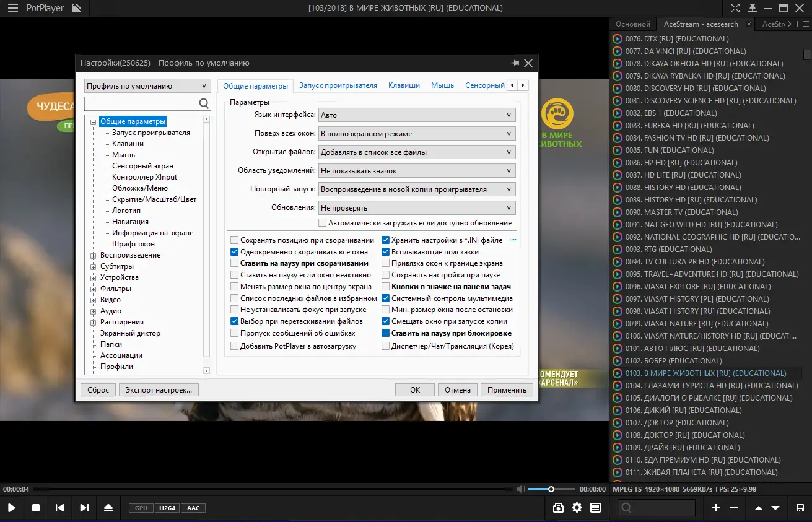The height and width of the screenshot is (522, 812).
Task: Uncheck 'Всплывающие подсказки' checkbox
Action: tap(386, 252)
